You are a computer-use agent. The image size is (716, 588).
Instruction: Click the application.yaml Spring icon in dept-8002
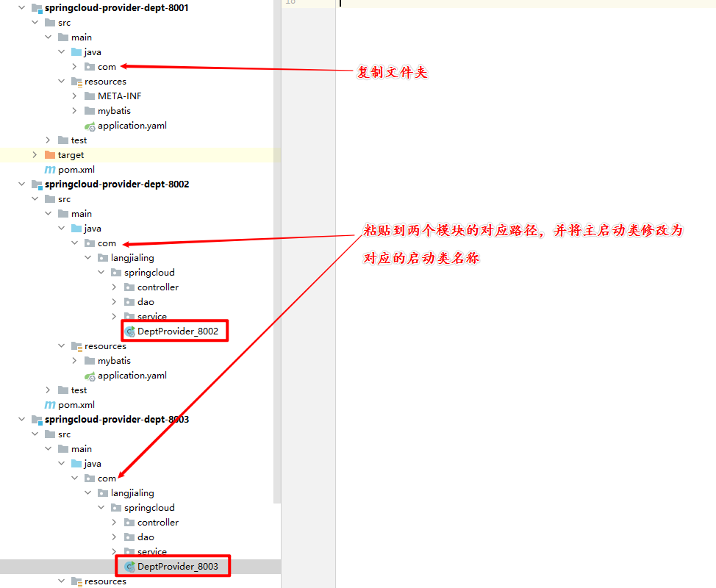coord(90,376)
